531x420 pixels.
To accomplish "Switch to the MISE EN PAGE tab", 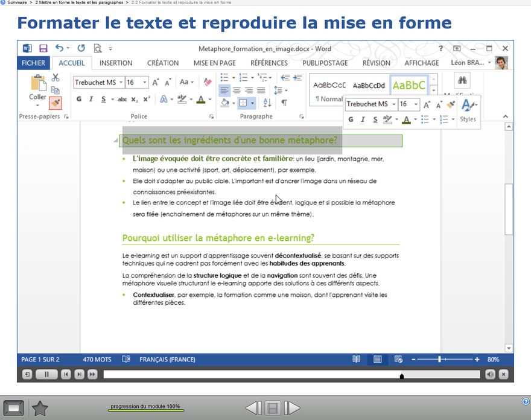I will [x=214, y=63].
